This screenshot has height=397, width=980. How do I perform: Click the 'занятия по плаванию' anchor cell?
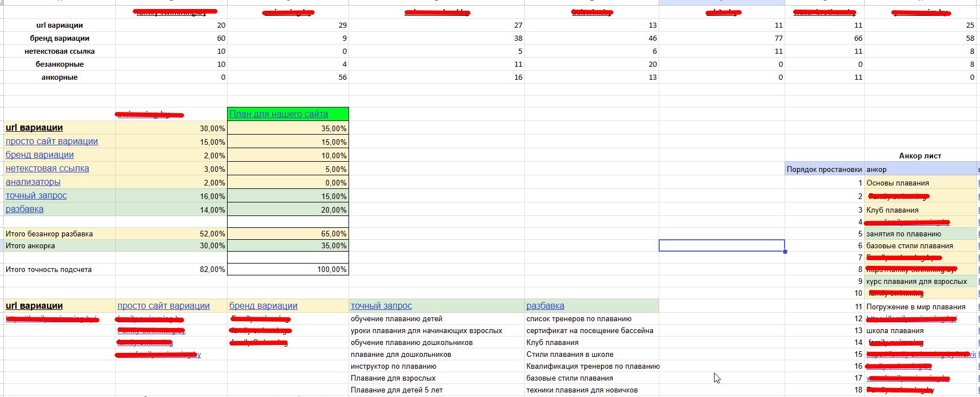904,234
